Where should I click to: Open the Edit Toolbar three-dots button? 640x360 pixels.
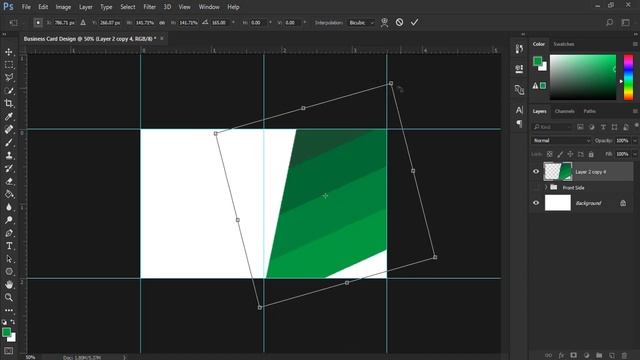tap(9, 310)
